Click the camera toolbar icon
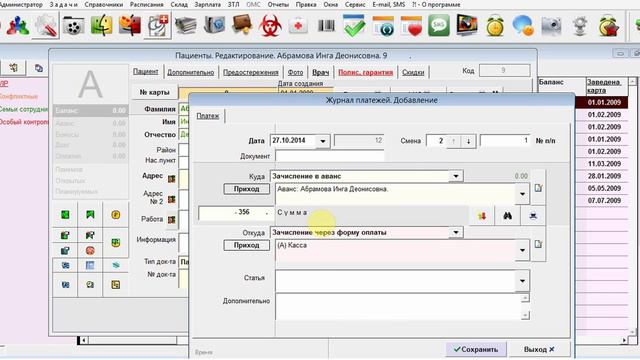640x360 pixels. (x=551, y=26)
